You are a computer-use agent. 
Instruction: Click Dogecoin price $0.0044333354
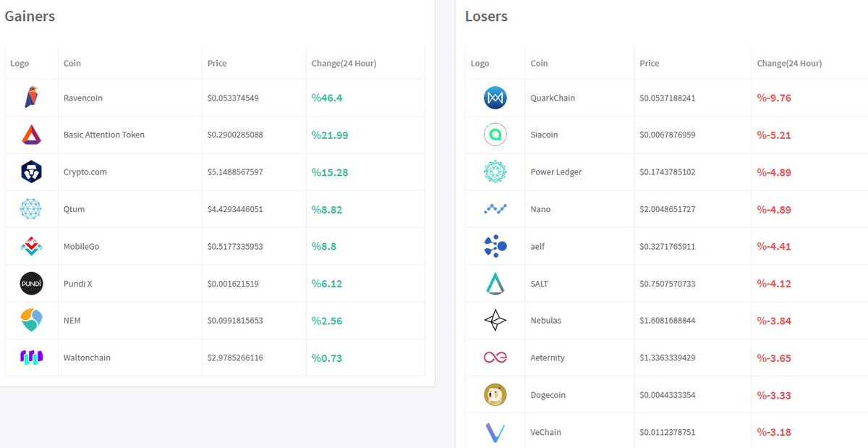(668, 395)
